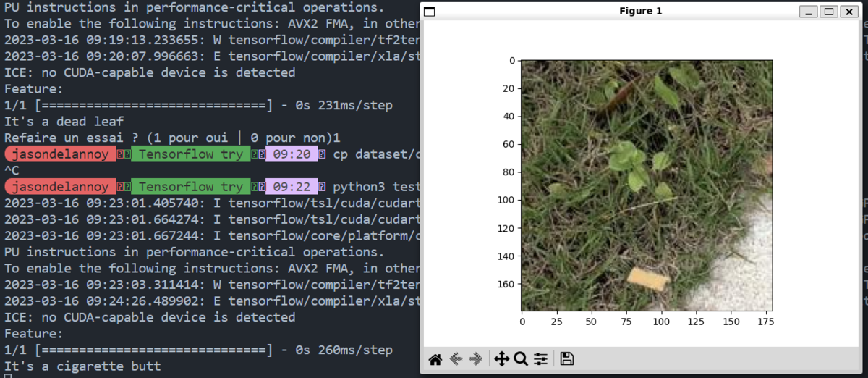Open the Configure subplots sliders icon
This screenshot has width=868, height=378.
(541, 359)
